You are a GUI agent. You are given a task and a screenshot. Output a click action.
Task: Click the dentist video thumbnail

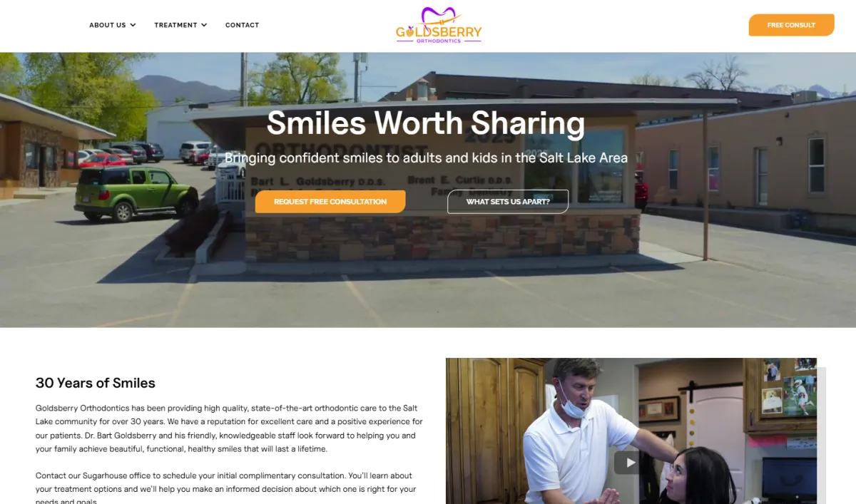631,431
